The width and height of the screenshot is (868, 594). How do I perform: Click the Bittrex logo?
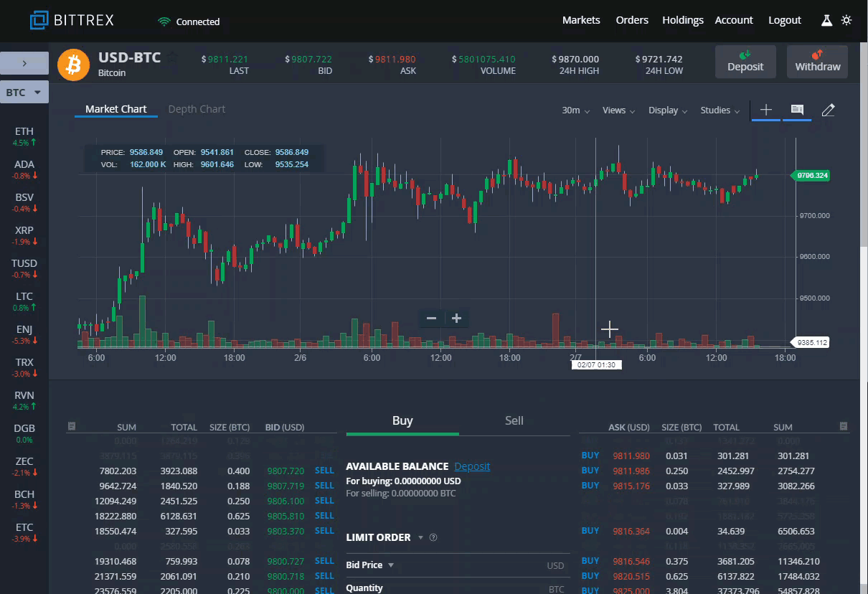tap(72, 20)
